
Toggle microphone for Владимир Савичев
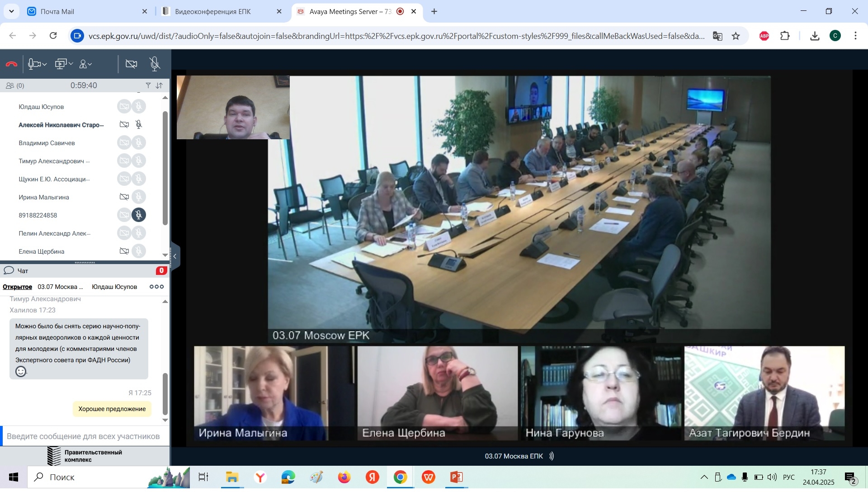[x=139, y=143]
